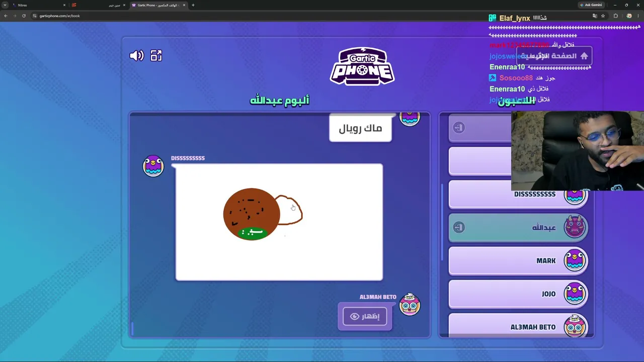Switch to the Nibras browser tab
644x362 pixels.
point(39,5)
